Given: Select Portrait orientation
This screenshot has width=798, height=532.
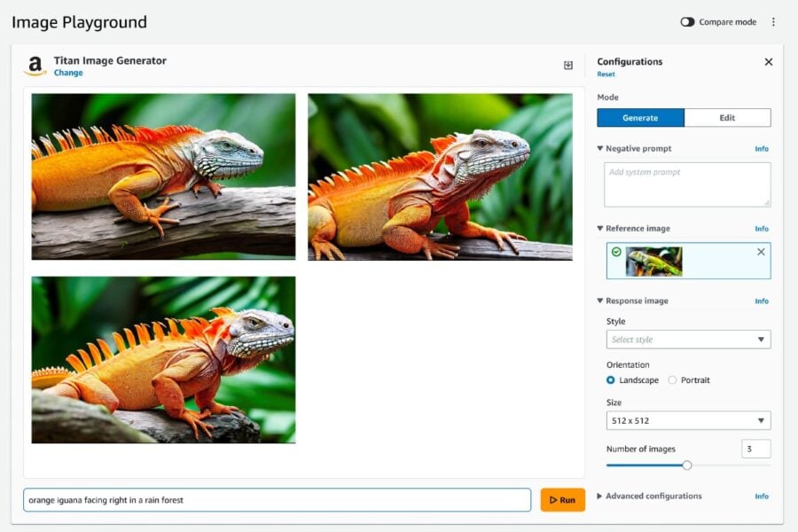Looking at the screenshot, I should 672,379.
